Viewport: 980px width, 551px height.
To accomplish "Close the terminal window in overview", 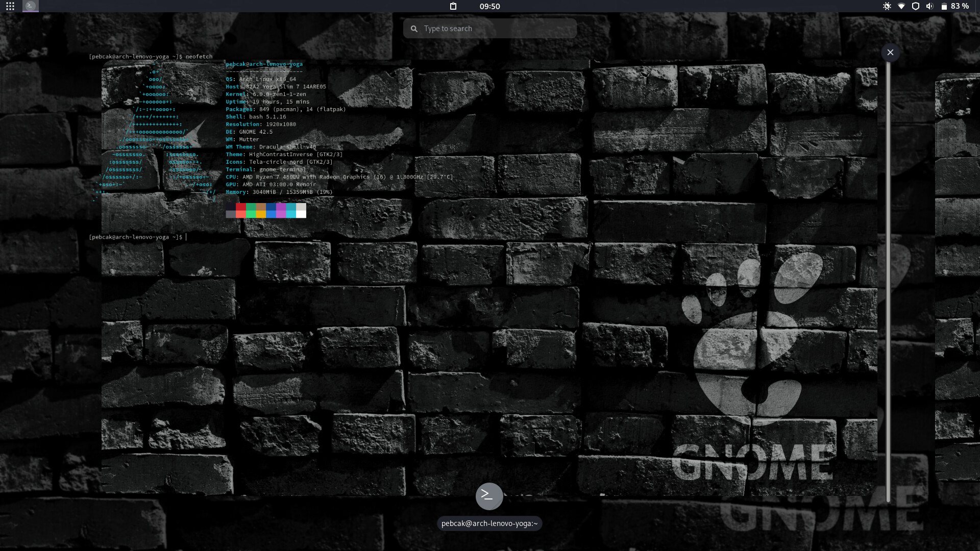I will pyautogui.click(x=890, y=52).
